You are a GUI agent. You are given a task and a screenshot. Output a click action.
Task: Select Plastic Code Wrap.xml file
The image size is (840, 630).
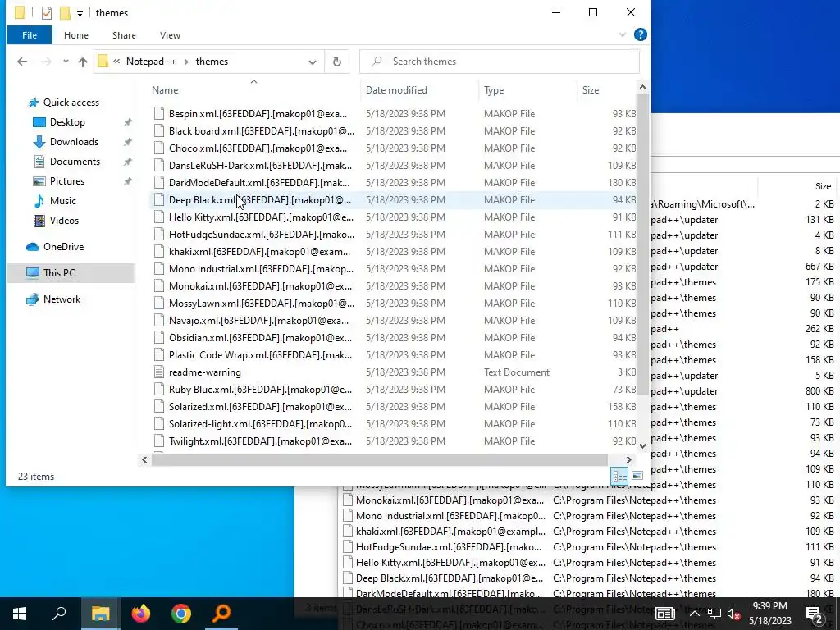click(x=394, y=354)
